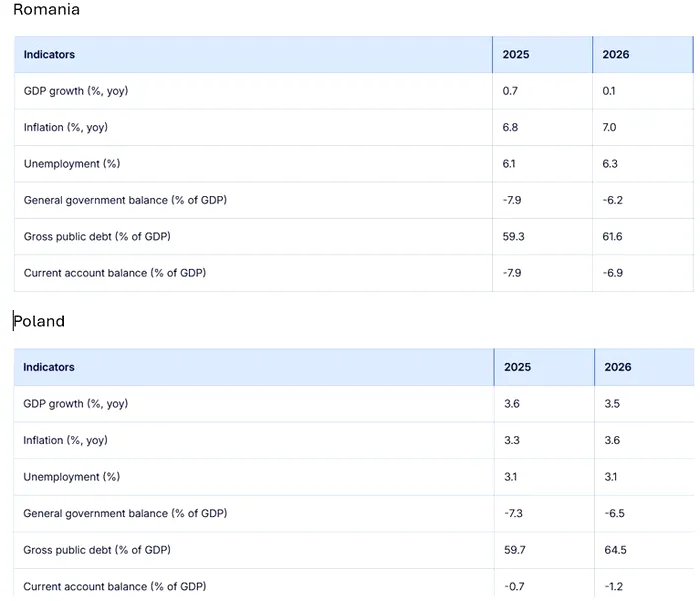
Task: Click Poland GDP growth 2025 value 3.6
Action: click(512, 404)
